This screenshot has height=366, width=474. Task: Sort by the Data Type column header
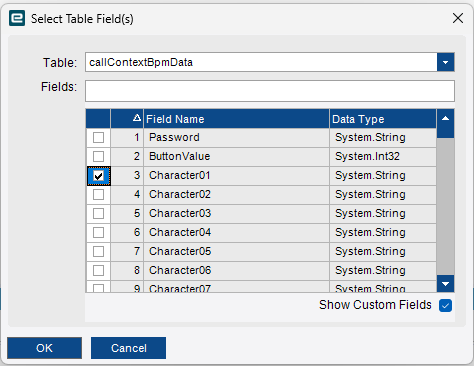[x=383, y=119]
